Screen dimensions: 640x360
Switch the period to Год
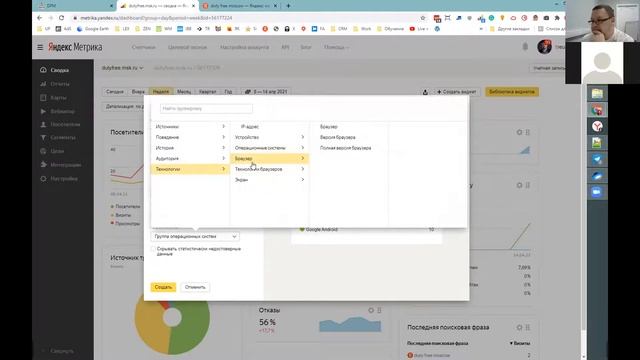[228, 92]
